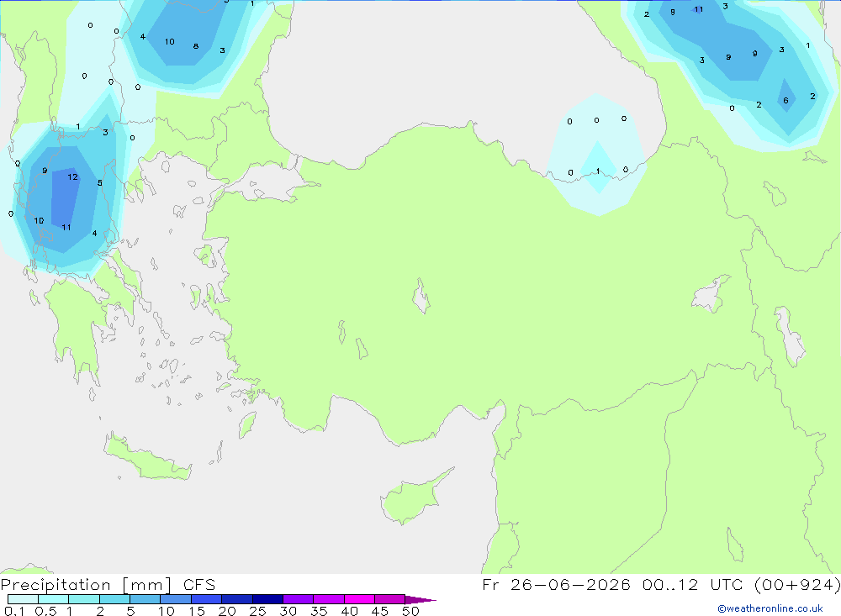Click the '0.5' legend scale label
Screen dimensions: 841x616
coord(45,611)
